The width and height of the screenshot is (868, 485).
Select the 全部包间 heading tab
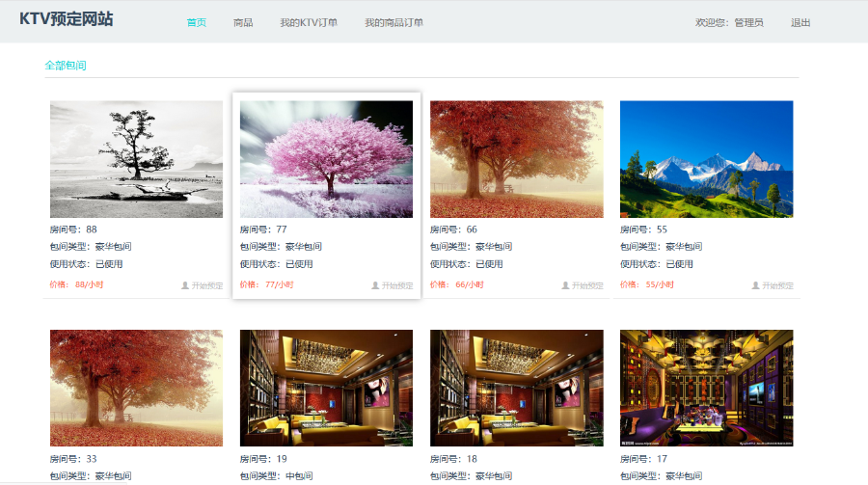click(66, 66)
